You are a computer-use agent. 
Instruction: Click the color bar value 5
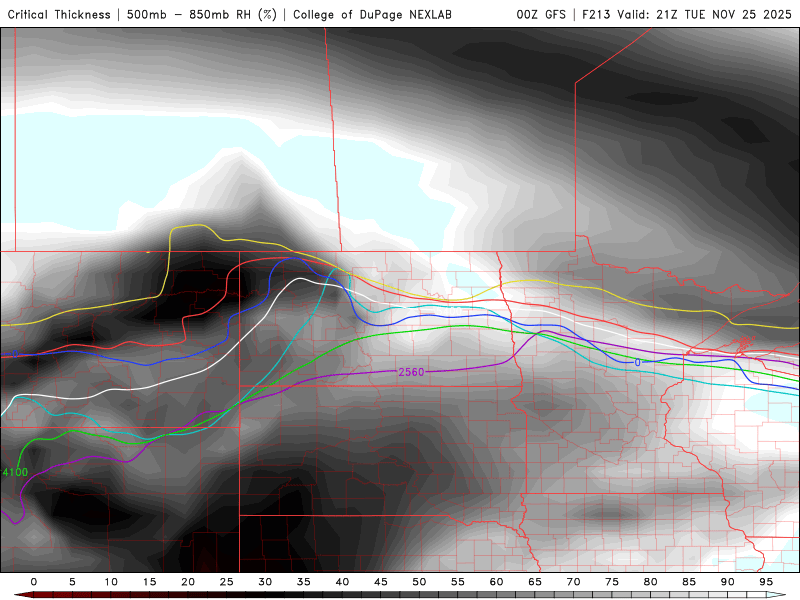(72, 582)
